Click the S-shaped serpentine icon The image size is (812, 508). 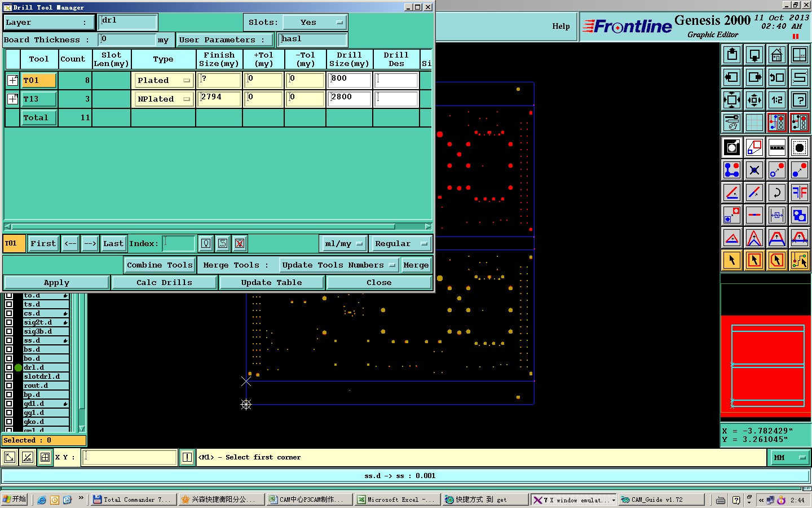click(799, 77)
